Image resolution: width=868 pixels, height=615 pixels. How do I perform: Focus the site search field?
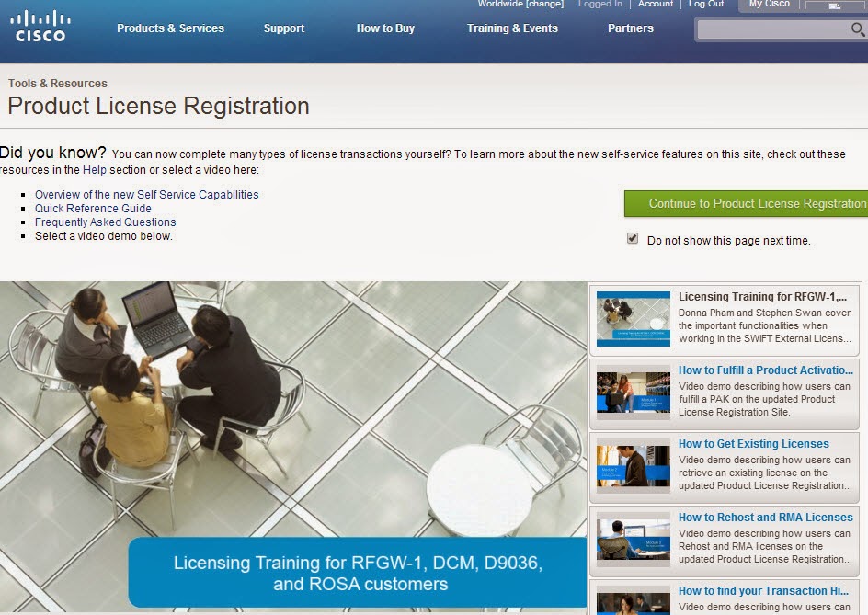coord(773,30)
